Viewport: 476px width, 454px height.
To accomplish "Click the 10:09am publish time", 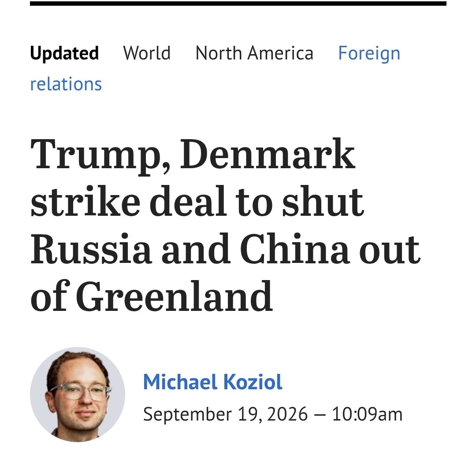I will pyautogui.click(x=367, y=414).
